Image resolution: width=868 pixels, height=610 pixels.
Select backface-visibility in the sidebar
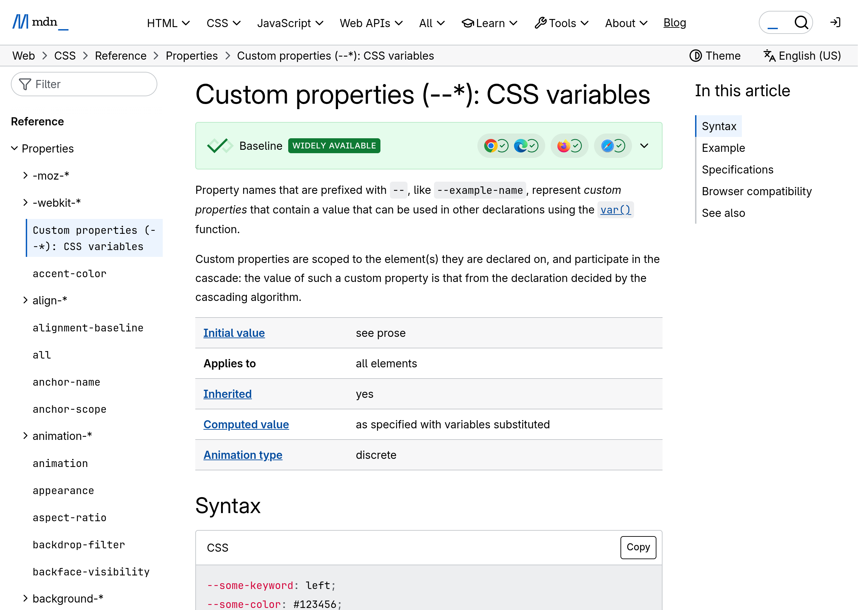tap(91, 571)
